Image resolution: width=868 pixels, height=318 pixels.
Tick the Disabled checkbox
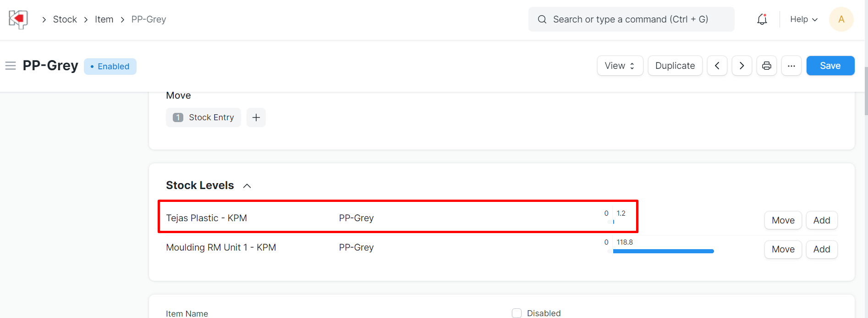coord(517,313)
